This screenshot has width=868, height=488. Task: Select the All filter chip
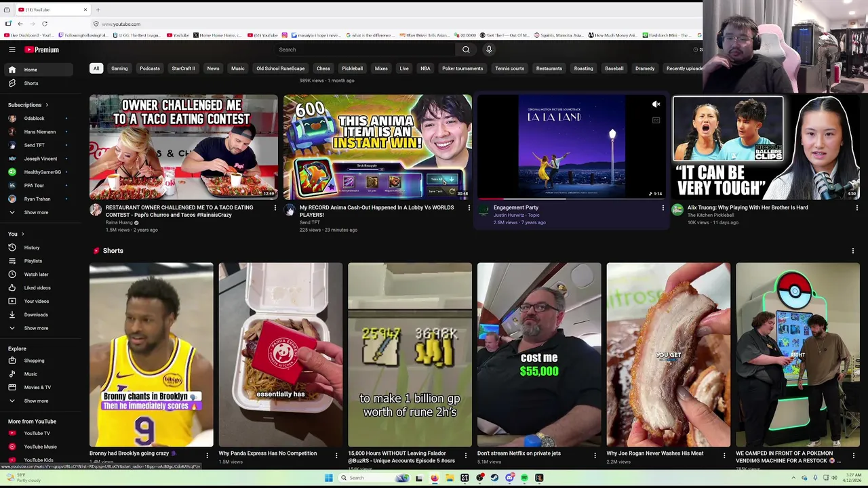pos(96,68)
